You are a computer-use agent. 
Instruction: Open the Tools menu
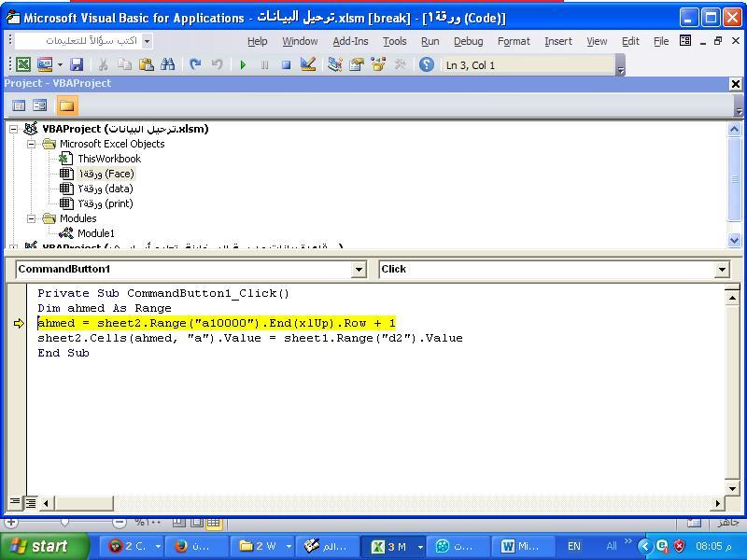click(394, 41)
